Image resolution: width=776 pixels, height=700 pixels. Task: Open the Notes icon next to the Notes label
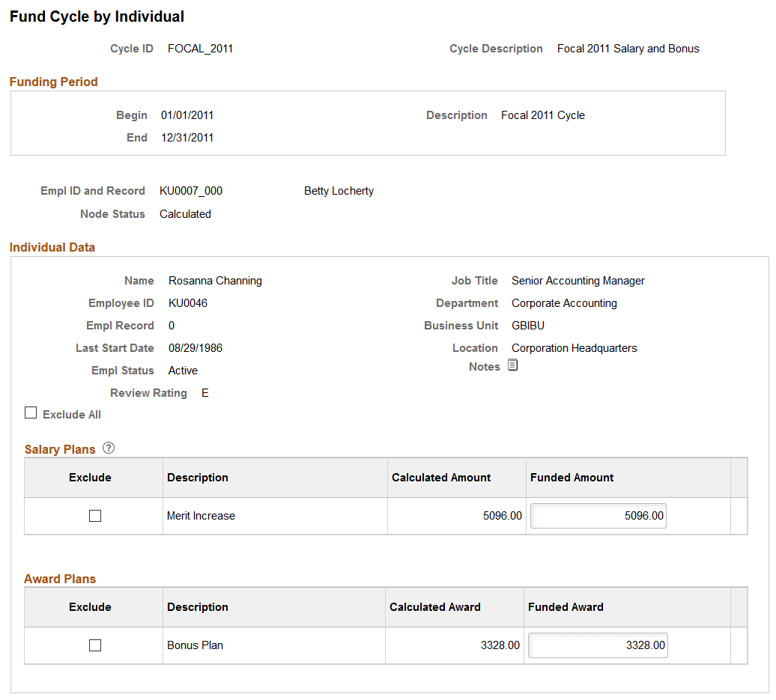512,365
